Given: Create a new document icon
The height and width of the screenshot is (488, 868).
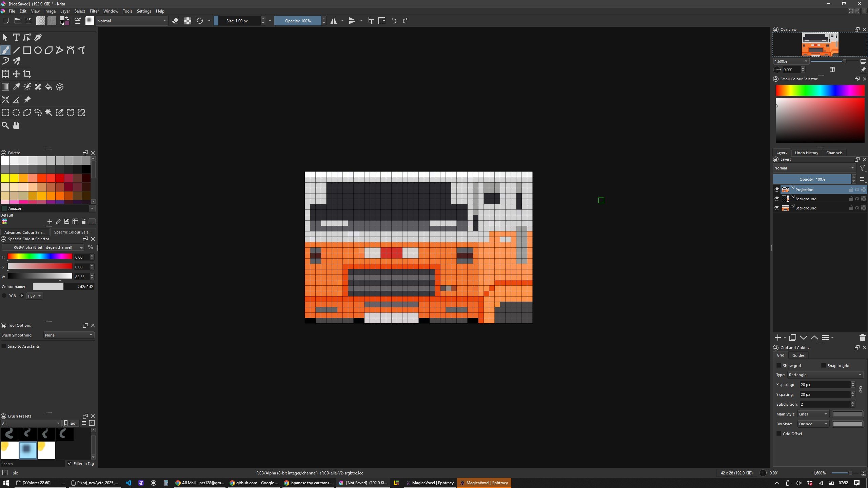Looking at the screenshot, I should (6, 21).
